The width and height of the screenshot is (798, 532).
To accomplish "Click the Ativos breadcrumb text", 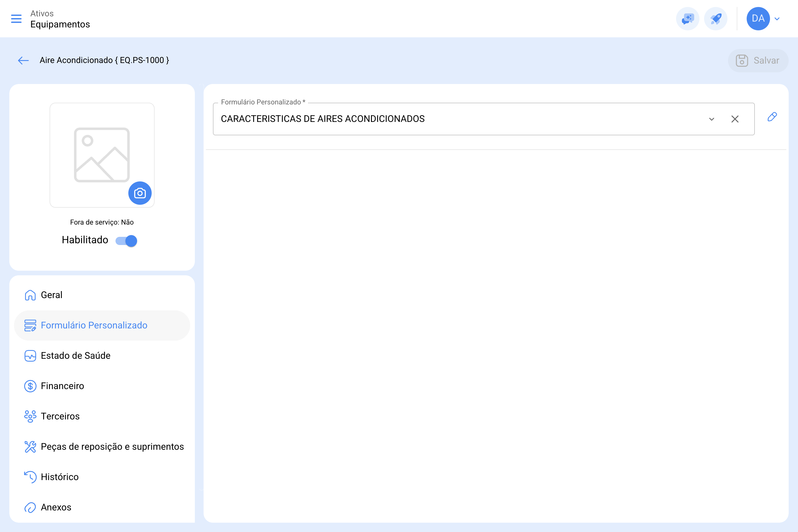I will (42, 13).
